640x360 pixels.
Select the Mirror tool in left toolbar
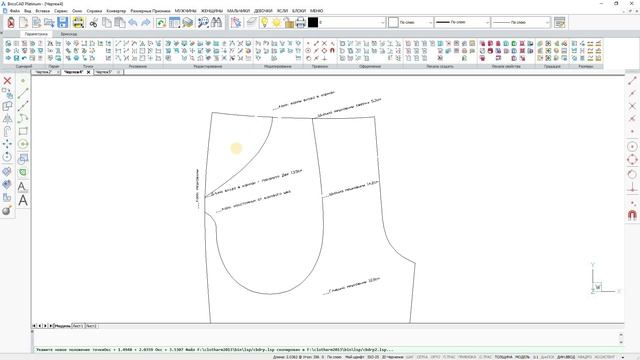[7, 118]
